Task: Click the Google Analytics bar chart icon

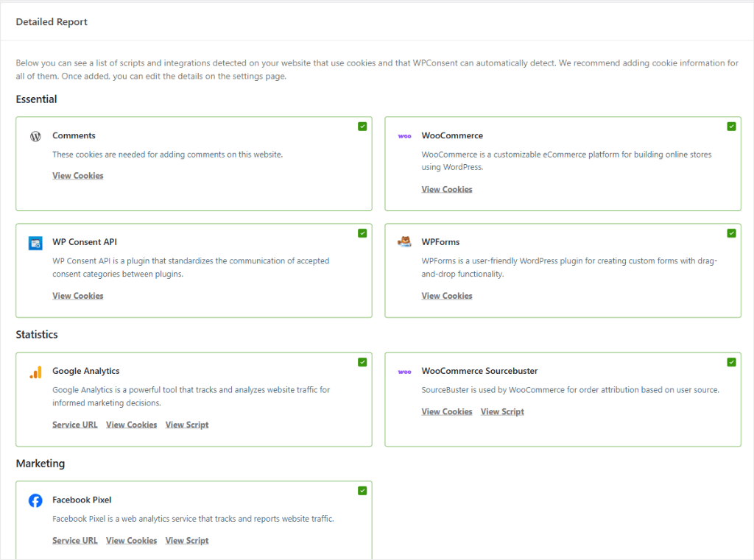Action: (x=35, y=372)
